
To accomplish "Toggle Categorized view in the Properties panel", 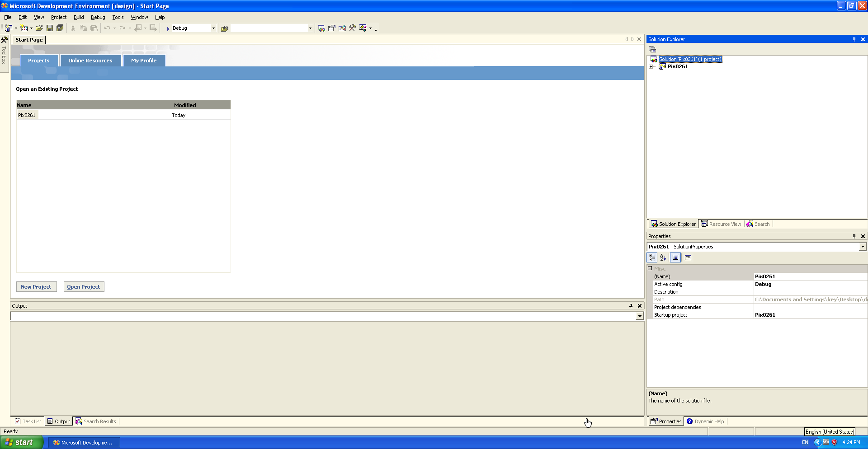I will [652, 257].
